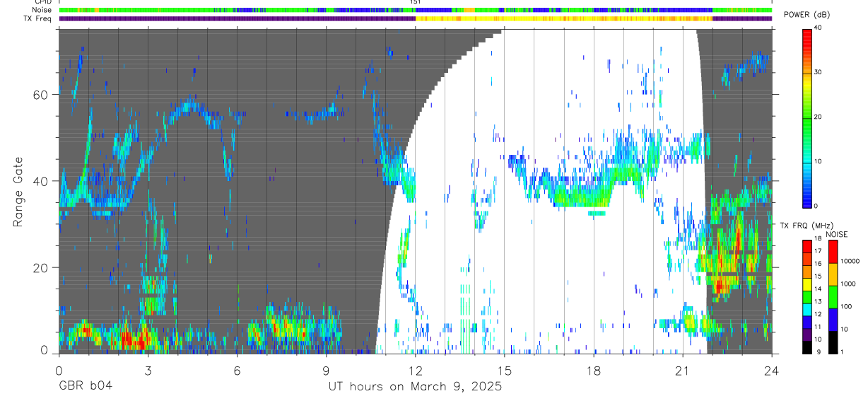Click the '10000' label on the NOISE legend
Image resolution: width=868 pixels, height=401 pixels.
click(x=850, y=261)
